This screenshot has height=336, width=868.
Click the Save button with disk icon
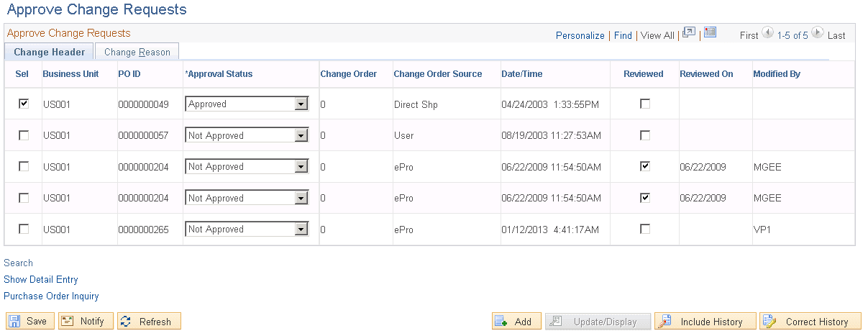pyautogui.click(x=30, y=322)
